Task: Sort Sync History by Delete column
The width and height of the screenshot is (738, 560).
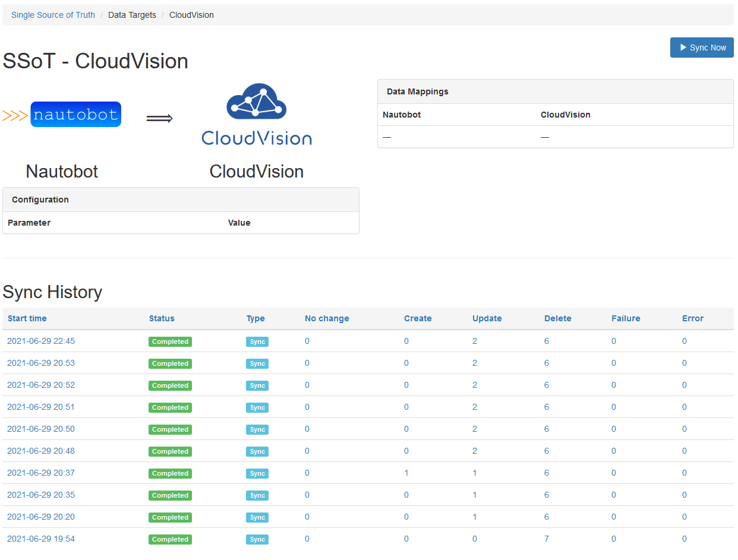Action: click(x=558, y=318)
